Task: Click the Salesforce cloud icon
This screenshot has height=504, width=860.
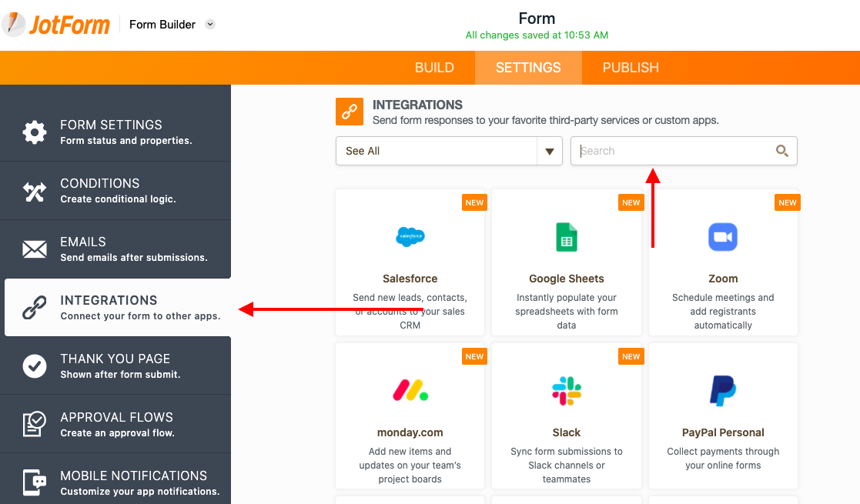Action: [410, 237]
